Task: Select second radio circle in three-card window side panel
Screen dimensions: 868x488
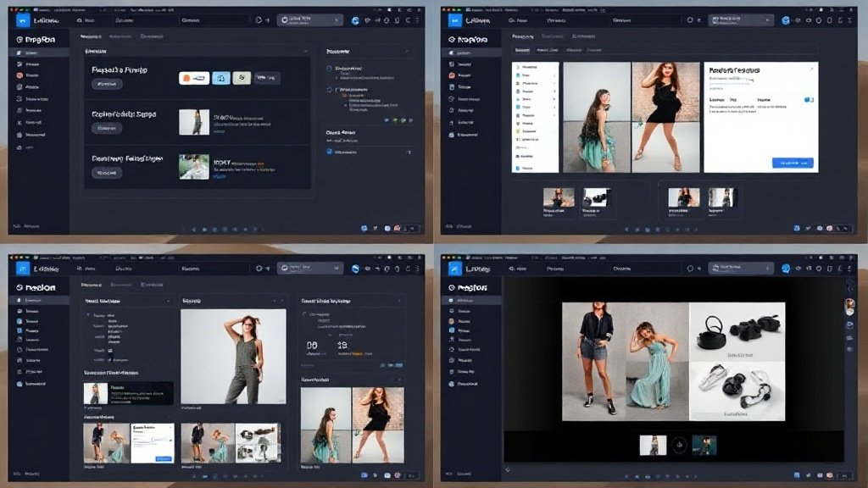Action: click(x=330, y=90)
